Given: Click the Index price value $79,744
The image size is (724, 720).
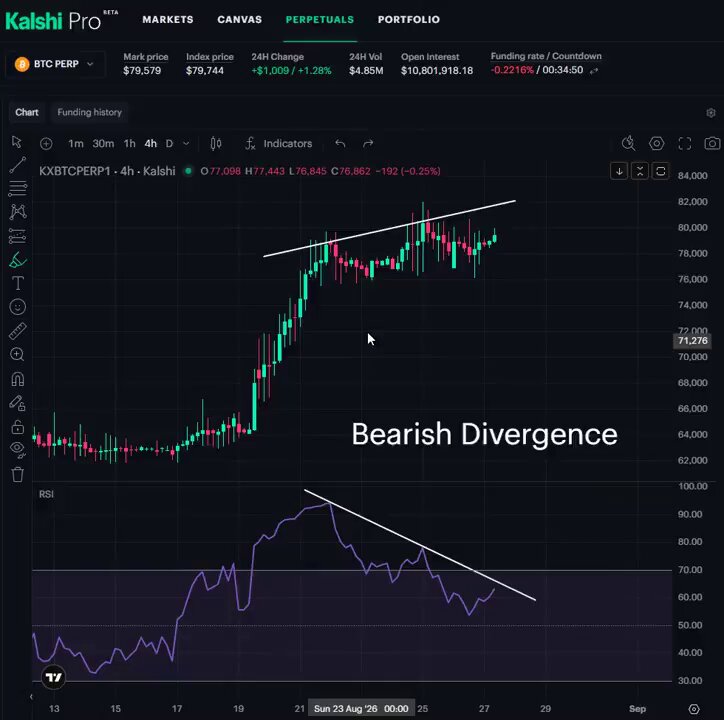Looking at the screenshot, I should pos(205,71).
